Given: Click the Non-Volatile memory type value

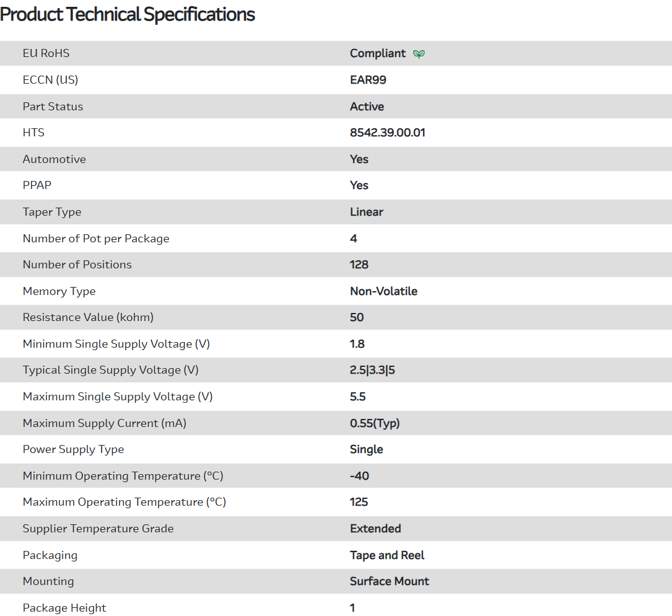Looking at the screenshot, I should point(383,291).
